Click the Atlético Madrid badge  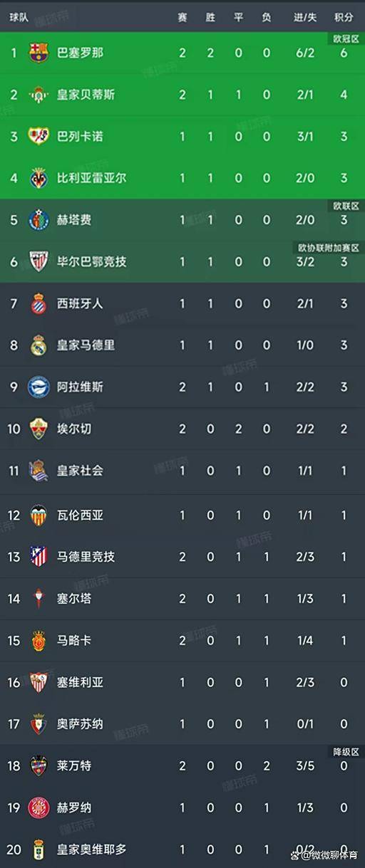38,556
